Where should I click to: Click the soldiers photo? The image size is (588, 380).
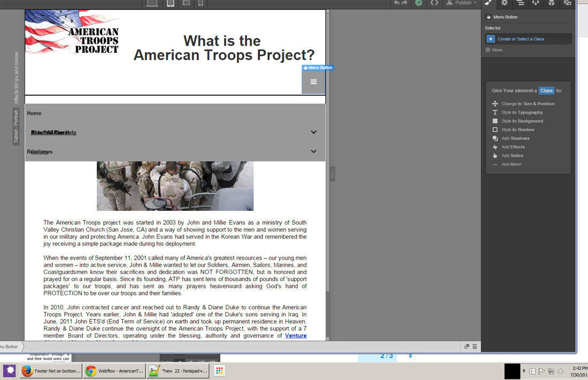tap(175, 186)
